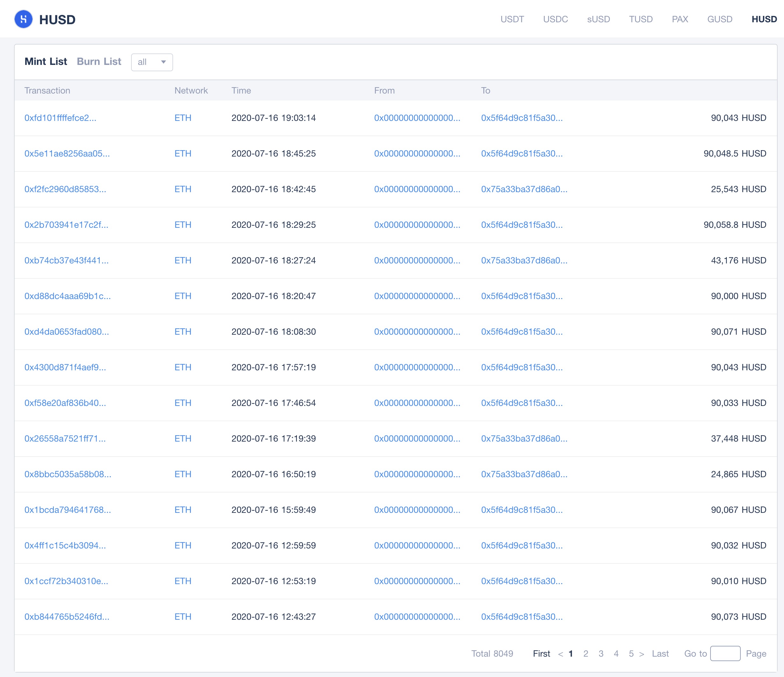Click From address in 19:03:14 row
Viewport: 784px width, 677px height.
click(x=417, y=118)
